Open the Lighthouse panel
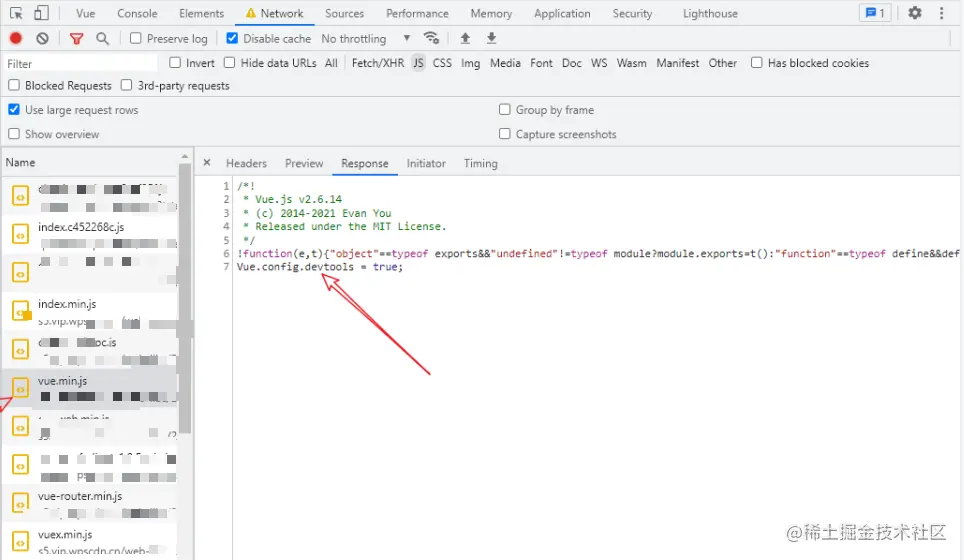The width and height of the screenshot is (964, 560). click(710, 14)
